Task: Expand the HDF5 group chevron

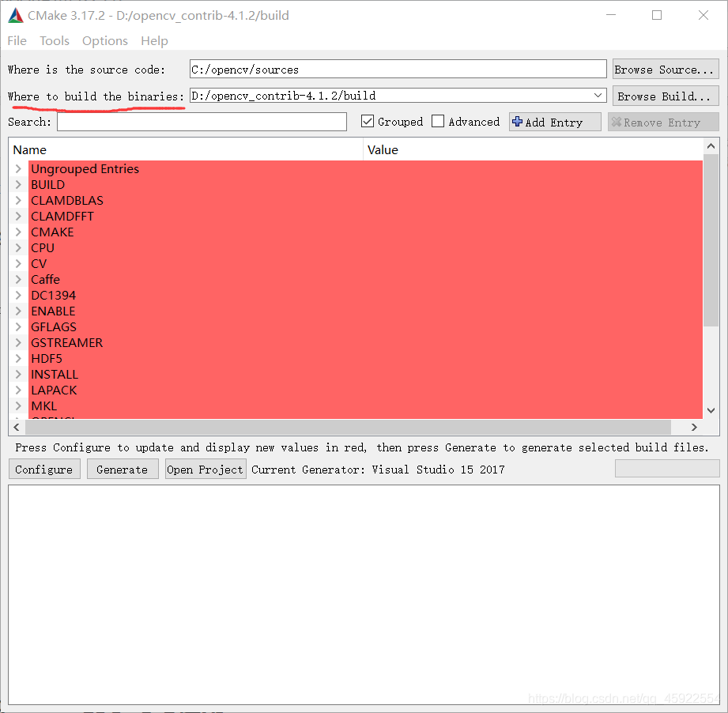Action: (x=18, y=358)
